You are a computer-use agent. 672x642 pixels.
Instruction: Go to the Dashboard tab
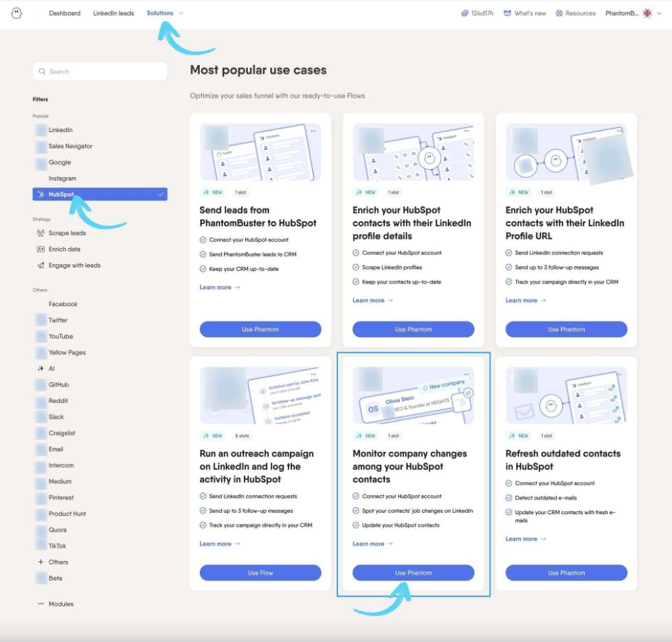pos(65,13)
